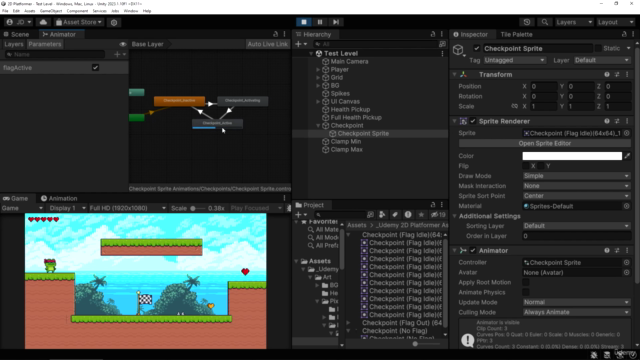The width and height of the screenshot is (640, 360).
Task: Toggle Flip X checkbox
Action: click(x=526, y=166)
